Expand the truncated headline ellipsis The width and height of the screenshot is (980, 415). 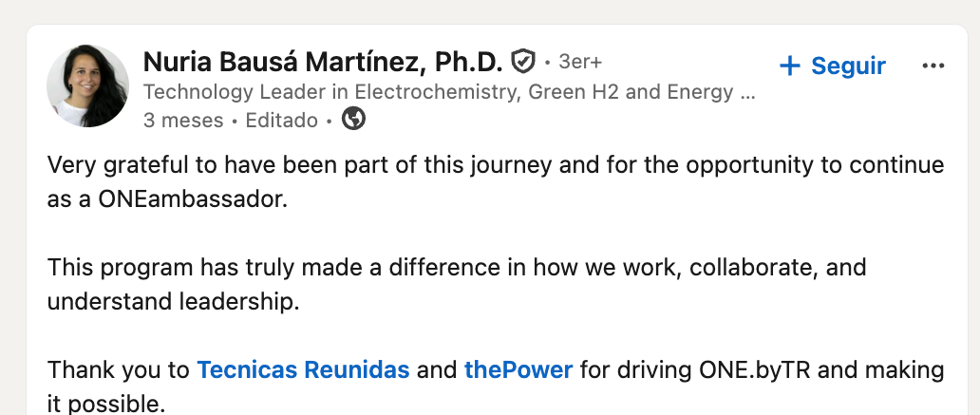click(747, 92)
